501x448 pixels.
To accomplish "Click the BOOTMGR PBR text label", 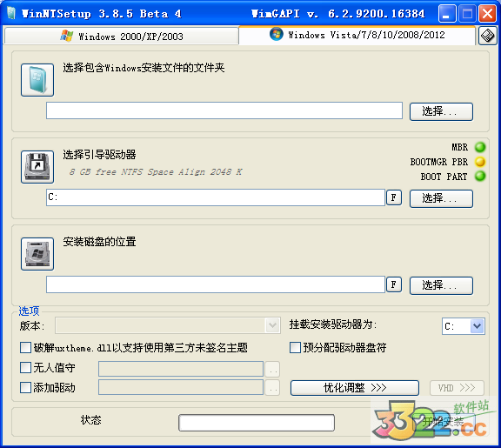I will click(439, 162).
